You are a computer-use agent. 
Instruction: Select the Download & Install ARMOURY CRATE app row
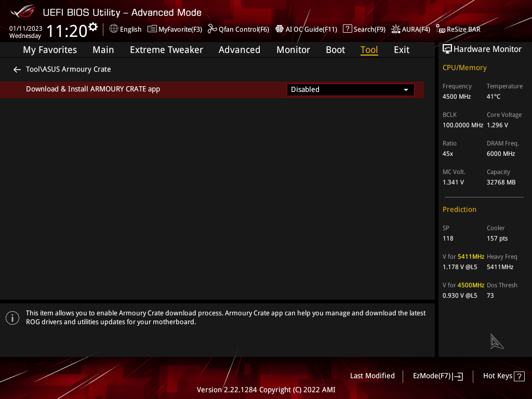click(x=212, y=89)
